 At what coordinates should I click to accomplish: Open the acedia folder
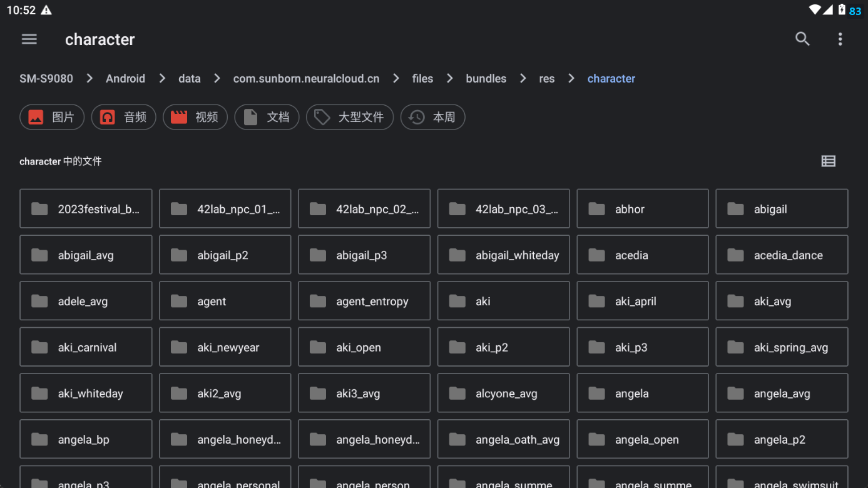pos(643,255)
